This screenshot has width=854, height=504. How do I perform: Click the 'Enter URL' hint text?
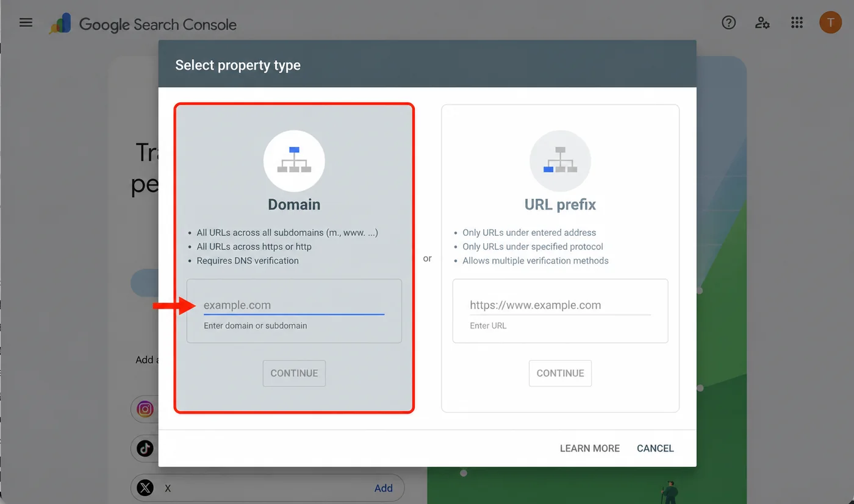tap(488, 326)
